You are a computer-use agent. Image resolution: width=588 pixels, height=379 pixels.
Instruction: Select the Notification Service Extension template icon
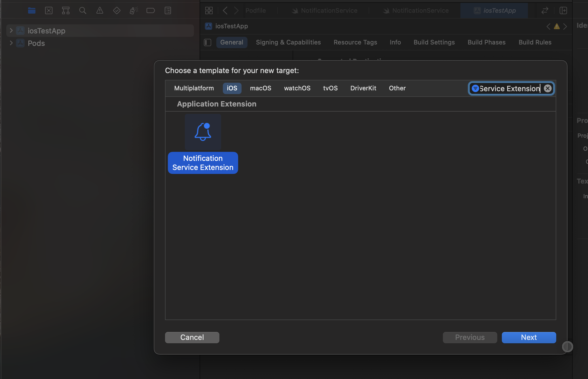click(x=202, y=132)
